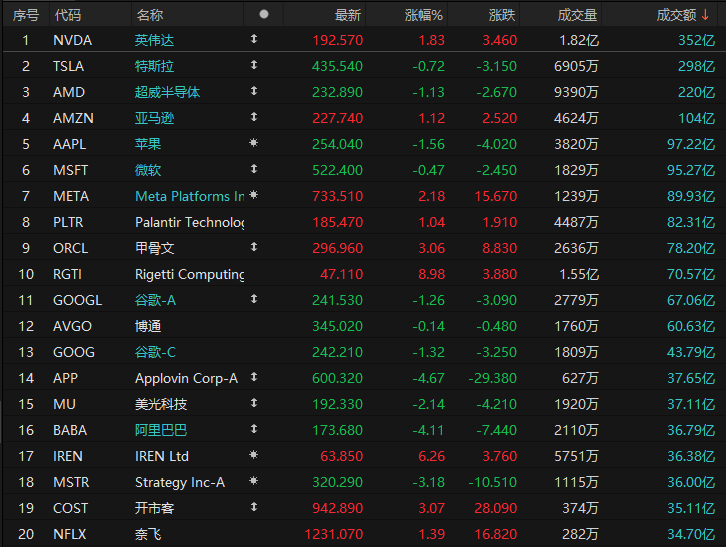Open the 谷歌-C stock name link

tap(155, 352)
